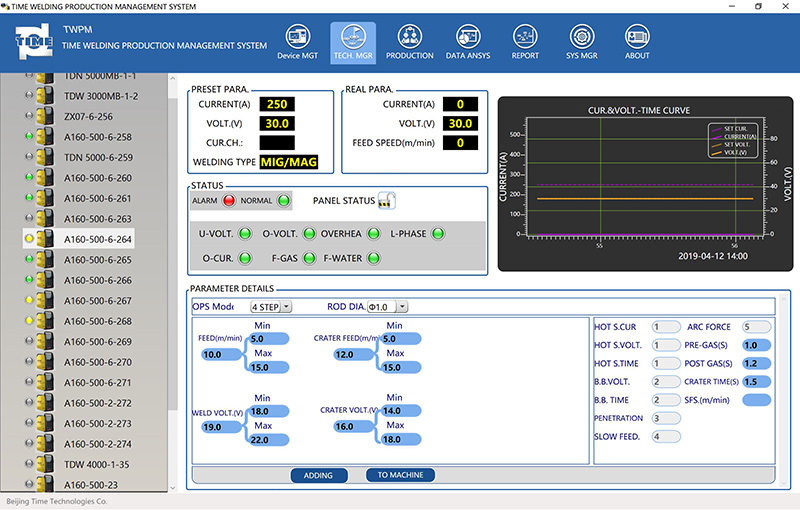Screen dimensions: 800x510
Task: Click the red ALARM indicator light
Action: tap(229, 201)
